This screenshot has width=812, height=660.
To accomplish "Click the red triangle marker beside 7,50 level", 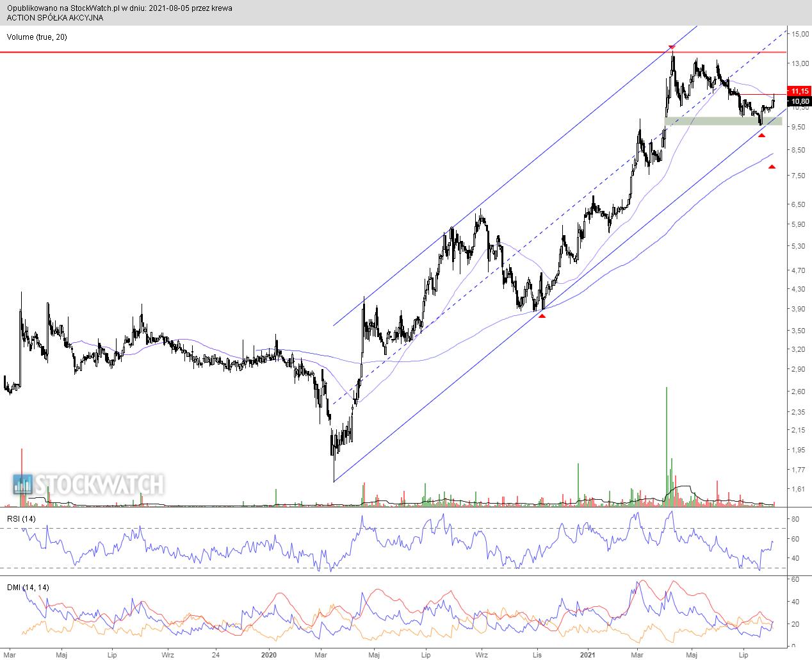I will point(772,167).
